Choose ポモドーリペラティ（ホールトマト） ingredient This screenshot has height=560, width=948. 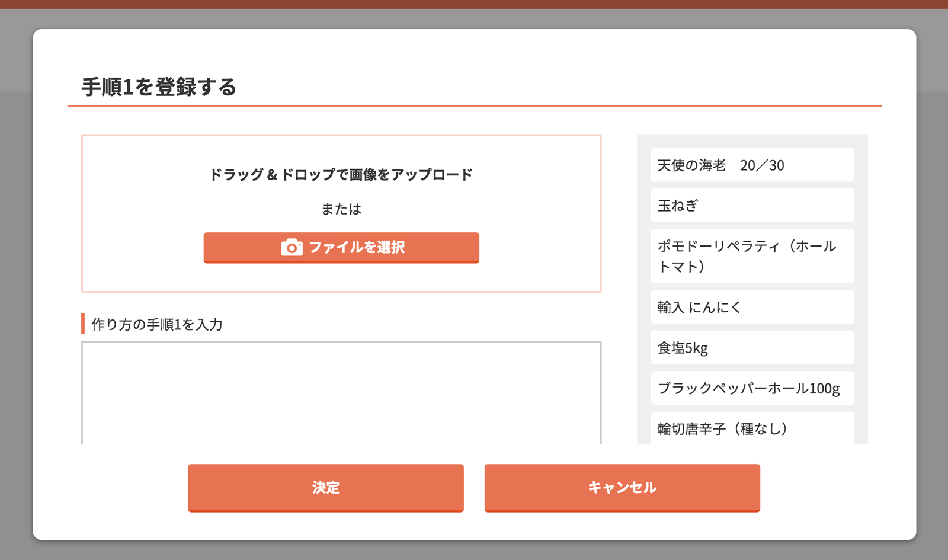(752, 256)
